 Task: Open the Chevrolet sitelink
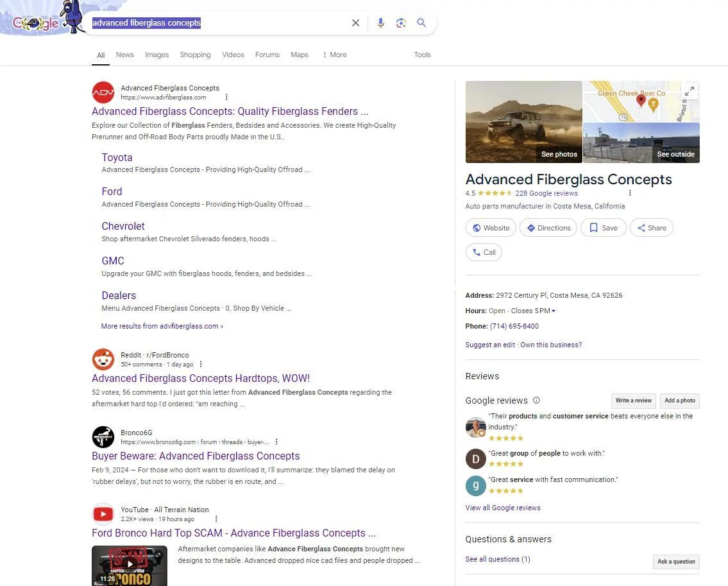point(123,227)
